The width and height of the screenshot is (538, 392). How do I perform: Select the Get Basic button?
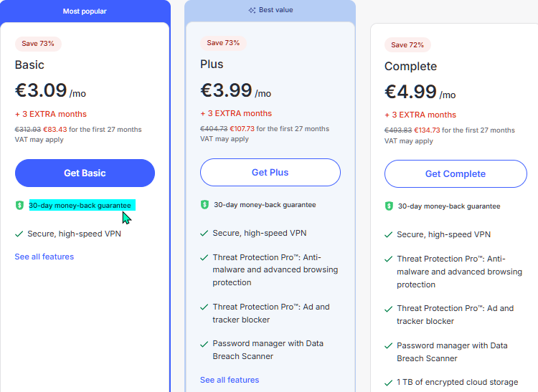tap(85, 173)
